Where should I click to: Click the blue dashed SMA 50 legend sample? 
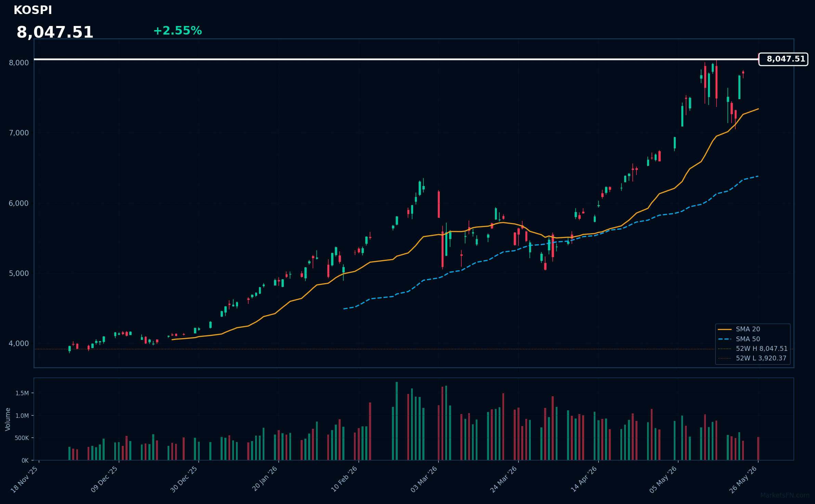724,339
